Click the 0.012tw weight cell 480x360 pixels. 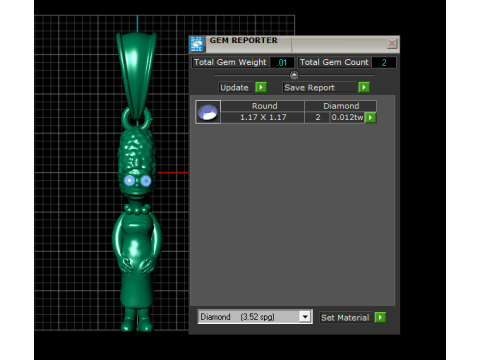347,117
